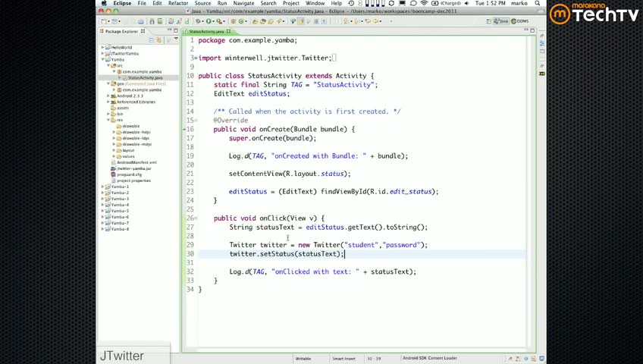
Task: Open the Navigate menu
Action: [x=243, y=3]
